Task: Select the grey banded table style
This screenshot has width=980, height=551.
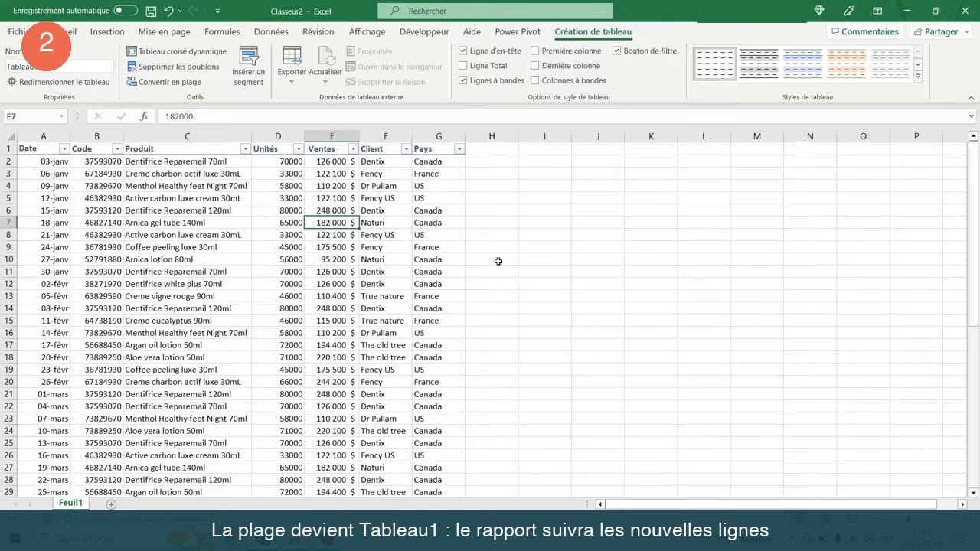Action: pos(759,64)
